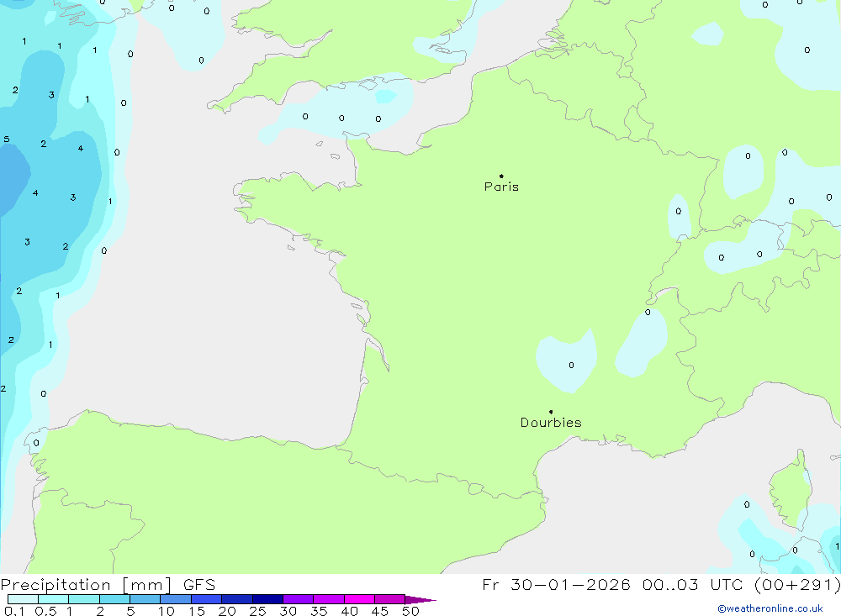This screenshot has width=841, height=616.
Task: Pick the 20–25 mm dark blue legend swatch
Action: coord(237,599)
